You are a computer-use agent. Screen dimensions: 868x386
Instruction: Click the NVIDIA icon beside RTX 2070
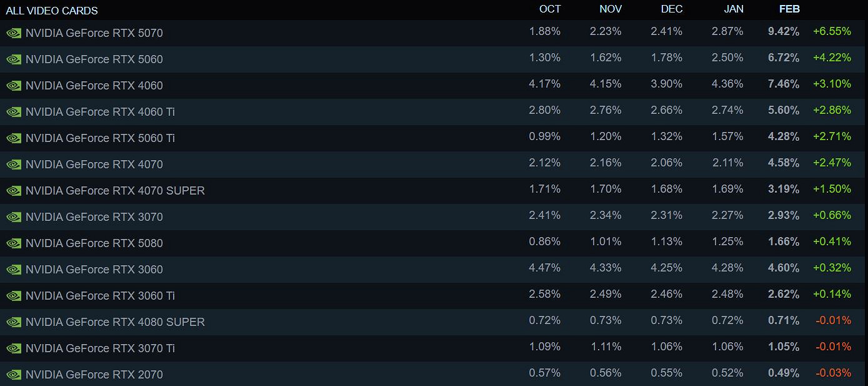[14, 374]
